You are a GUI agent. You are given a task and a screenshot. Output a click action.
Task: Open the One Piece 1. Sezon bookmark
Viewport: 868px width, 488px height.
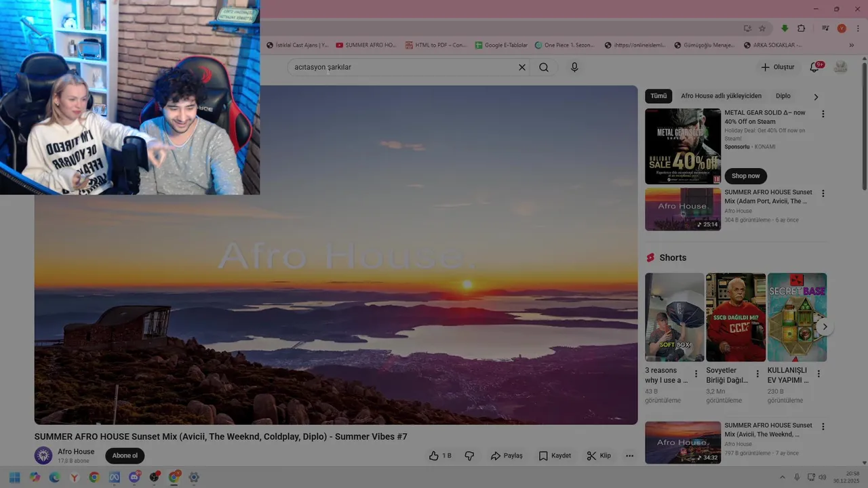565,45
